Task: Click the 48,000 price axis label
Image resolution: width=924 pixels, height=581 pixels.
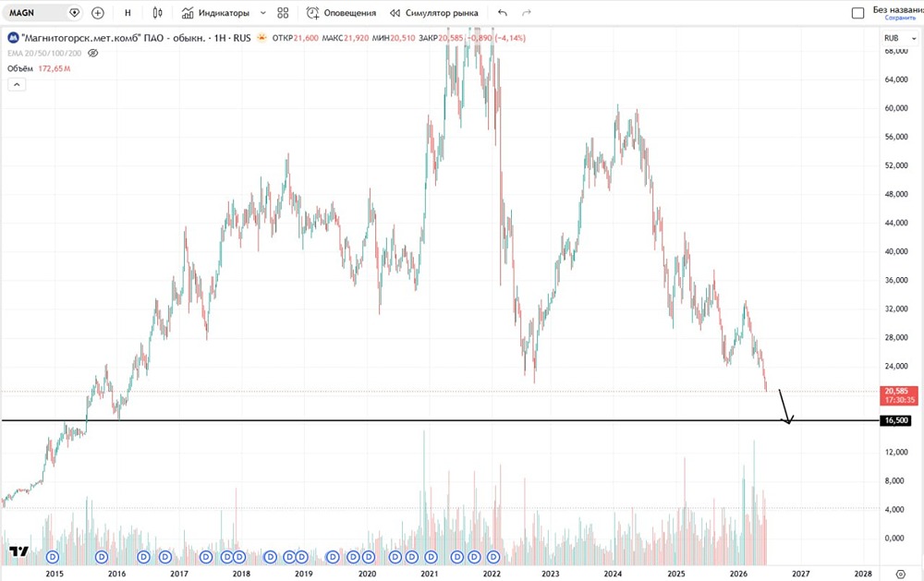Action: (895, 194)
